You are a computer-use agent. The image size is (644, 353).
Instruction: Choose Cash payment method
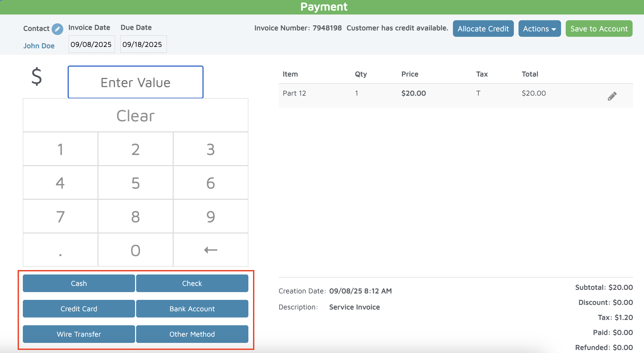pos(79,283)
